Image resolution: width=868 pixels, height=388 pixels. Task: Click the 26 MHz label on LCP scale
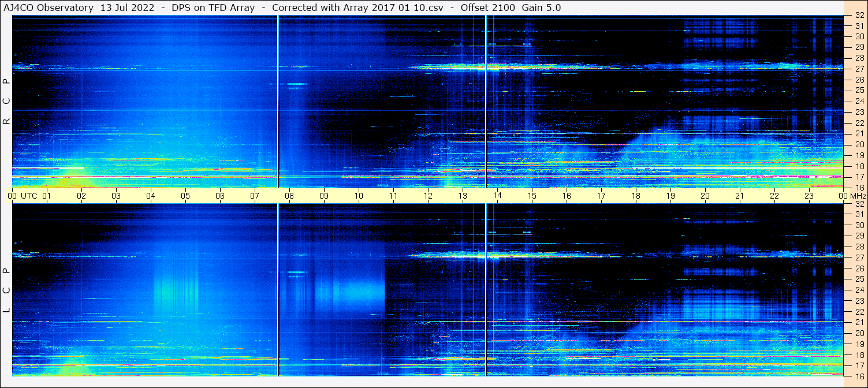(x=859, y=268)
